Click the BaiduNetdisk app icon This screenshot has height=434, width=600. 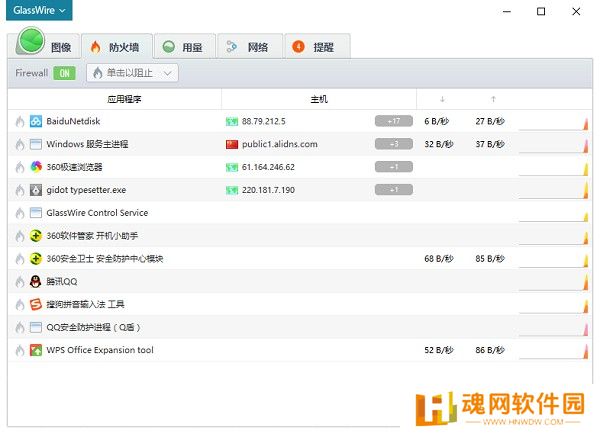tap(36, 121)
